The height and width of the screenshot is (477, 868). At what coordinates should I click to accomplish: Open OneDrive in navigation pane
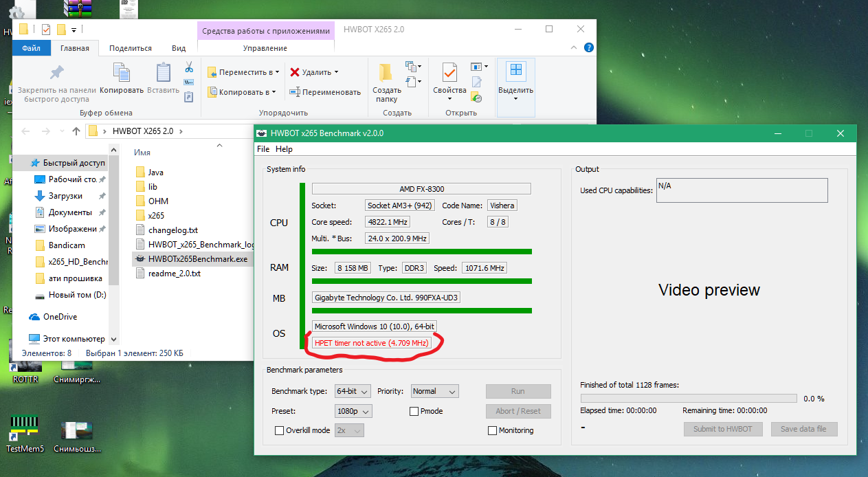point(60,317)
